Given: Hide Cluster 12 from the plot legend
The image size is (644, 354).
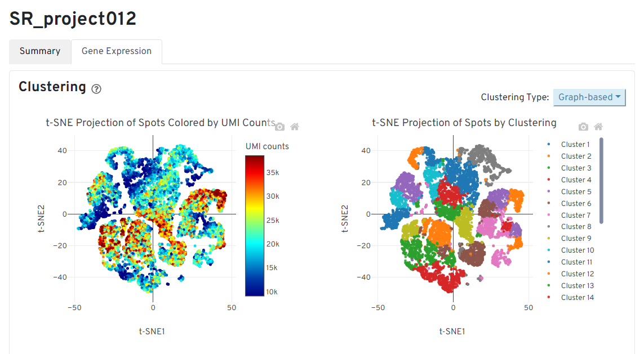Looking at the screenshot, I should 577,274.
